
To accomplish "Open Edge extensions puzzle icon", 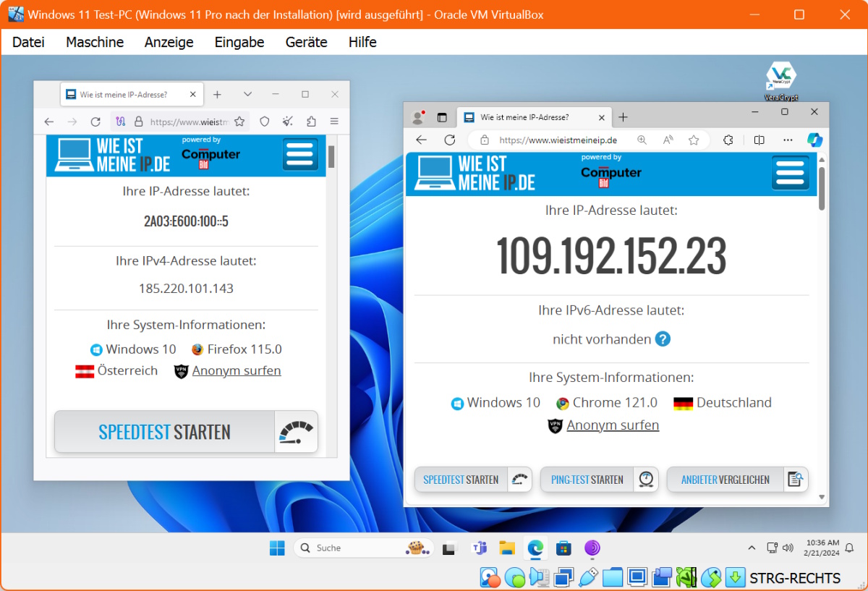I will point(728,140).
